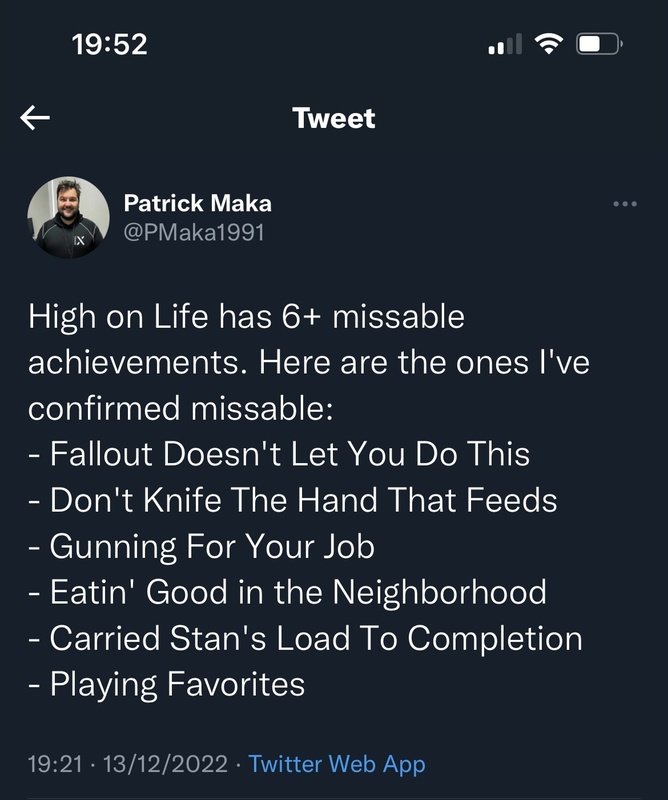Viewport: 668px width, 800px height.
Task: Open the Twitter Web App source link
Action: click(337, 765)
